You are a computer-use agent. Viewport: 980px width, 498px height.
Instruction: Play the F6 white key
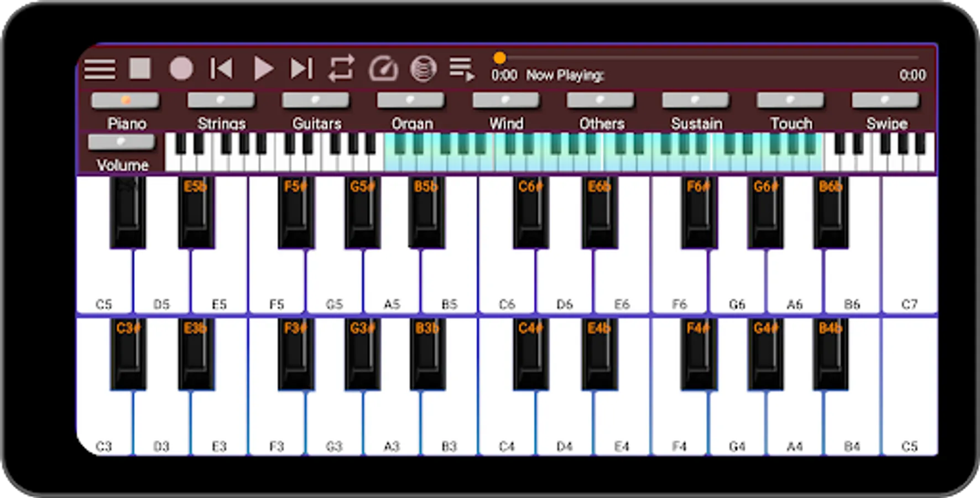(679, 282)
